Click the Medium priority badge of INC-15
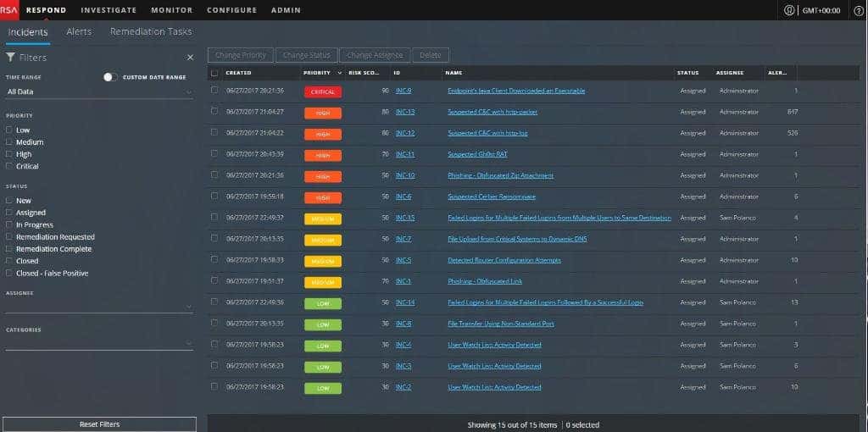This screenshot has width=868, height=432. [x=322, y=219]
